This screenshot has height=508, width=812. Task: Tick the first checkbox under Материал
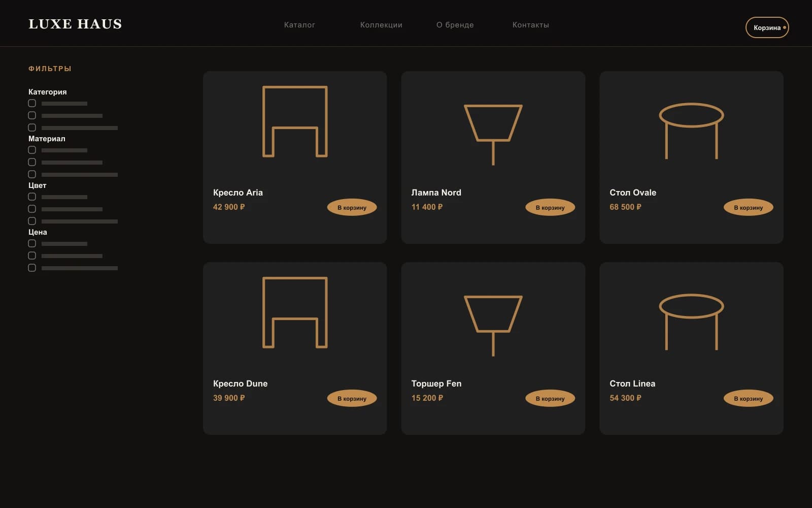32,150
